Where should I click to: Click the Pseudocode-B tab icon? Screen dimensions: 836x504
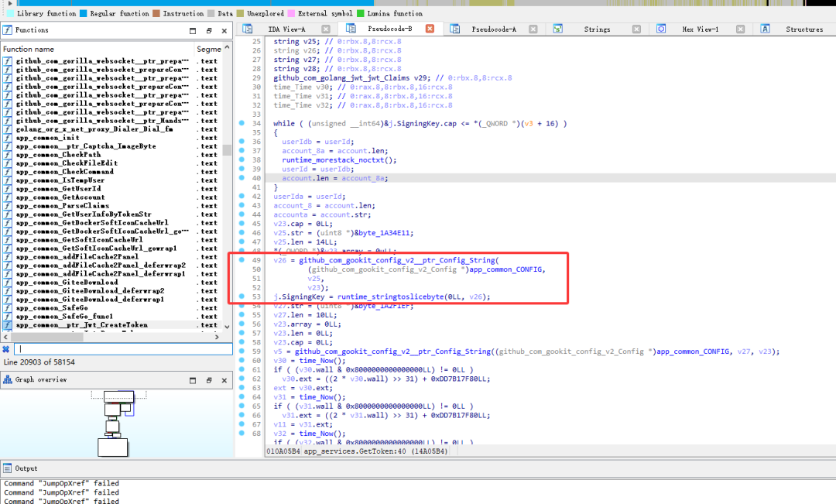pyautogui.click(x=351, y=29)
